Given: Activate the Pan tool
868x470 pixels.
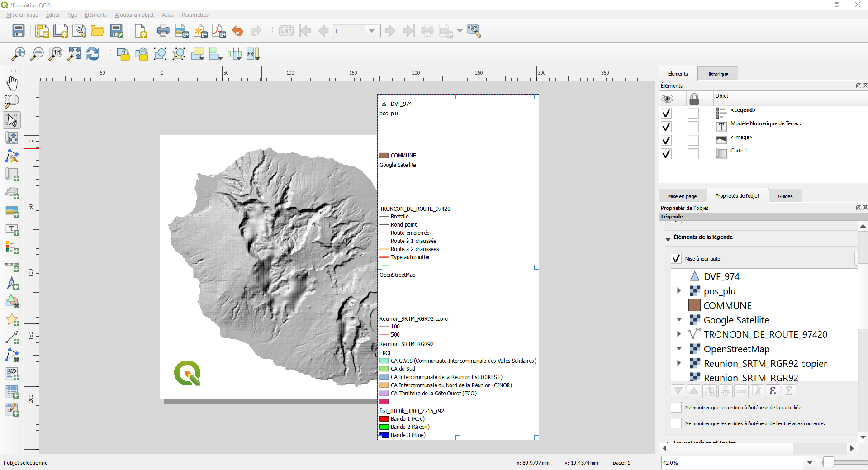Looking at the screenshot, I should click(12, 83).
